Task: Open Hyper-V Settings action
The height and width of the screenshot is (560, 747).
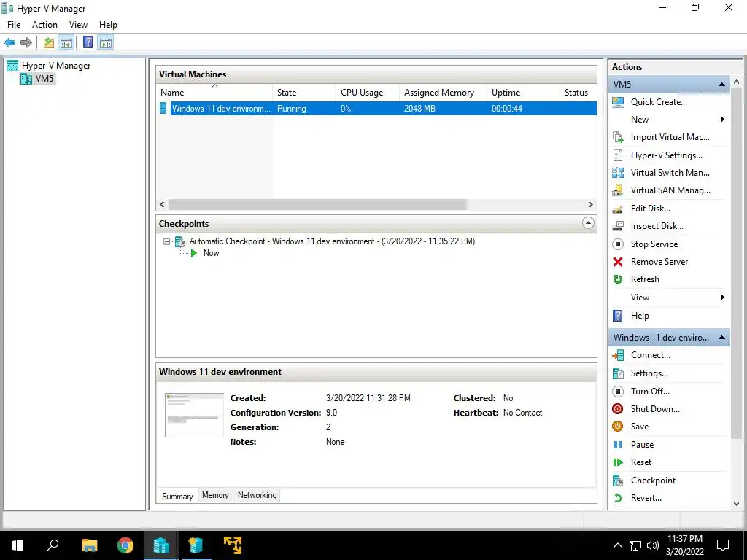Action: click(666, 155)
